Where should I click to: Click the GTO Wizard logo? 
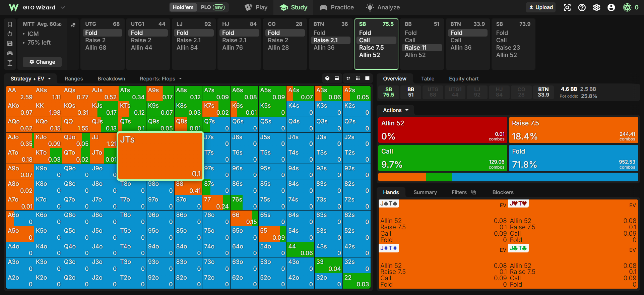click(13, 7)
